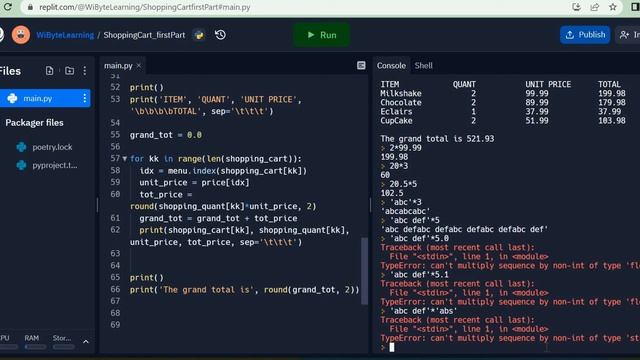This screenshot has height=360, width=640.
Task: Run the program with Run button
Action: pos(322,35)
